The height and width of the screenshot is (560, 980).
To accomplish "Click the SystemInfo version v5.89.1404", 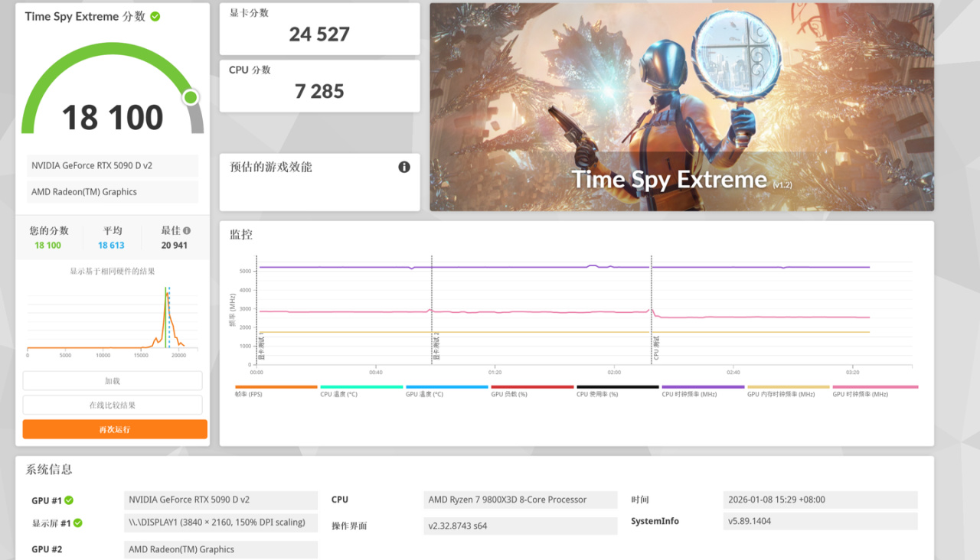I will 820,522.
